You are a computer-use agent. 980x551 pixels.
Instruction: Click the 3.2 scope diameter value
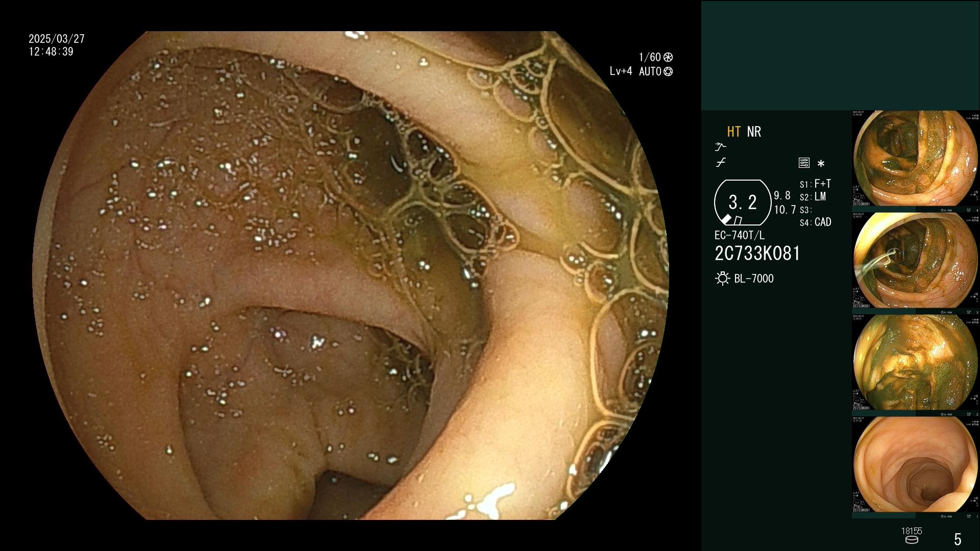coord(743,203)
